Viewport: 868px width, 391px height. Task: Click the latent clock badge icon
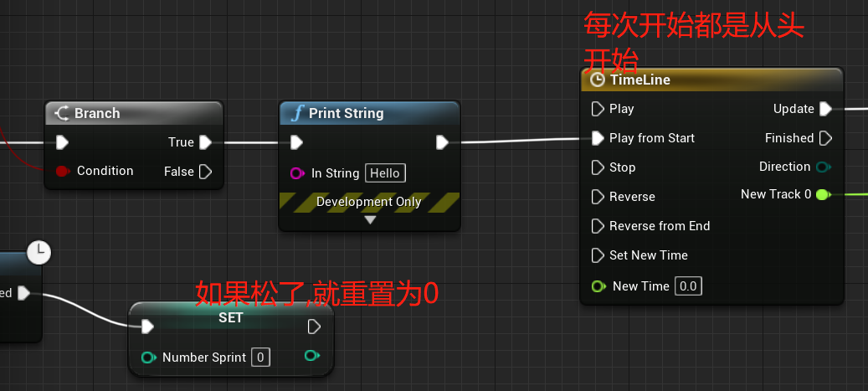click(39, 253)
